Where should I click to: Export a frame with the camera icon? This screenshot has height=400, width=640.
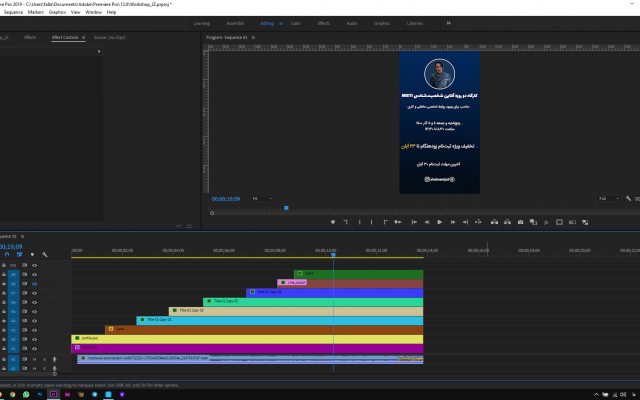click(x=520, y=222)
